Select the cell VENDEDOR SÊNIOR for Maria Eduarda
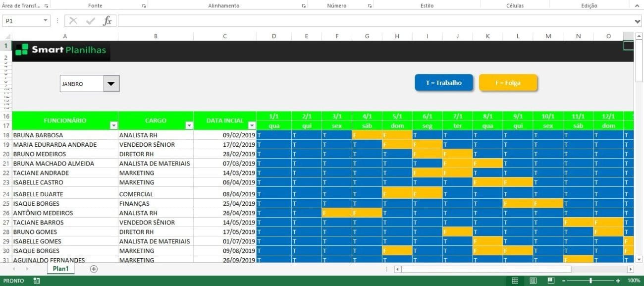The width and height of the screenshot is (644, 286). 156,145
